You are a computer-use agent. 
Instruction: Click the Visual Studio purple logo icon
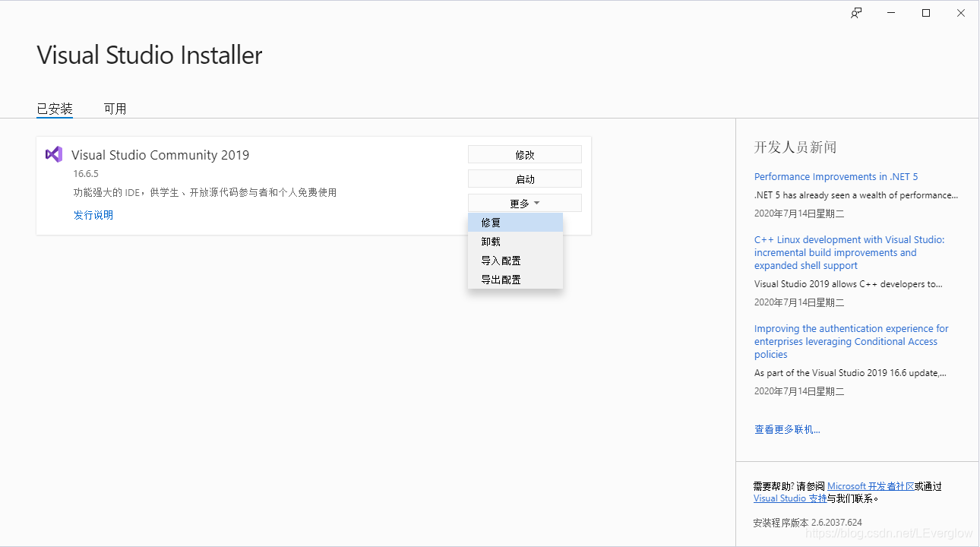[x=53, y=154]
